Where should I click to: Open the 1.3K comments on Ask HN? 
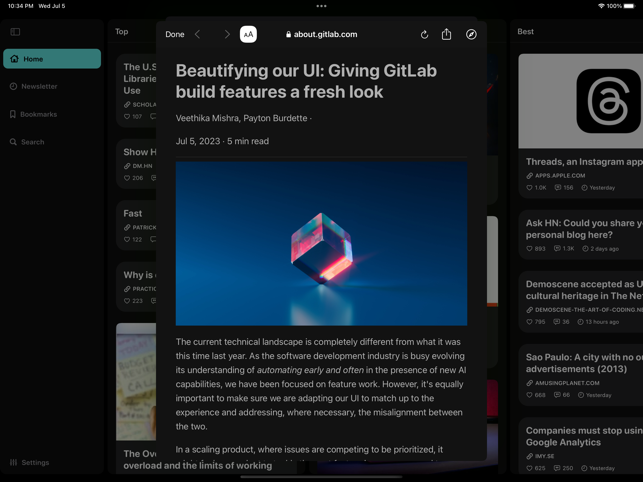click(564, 249)
